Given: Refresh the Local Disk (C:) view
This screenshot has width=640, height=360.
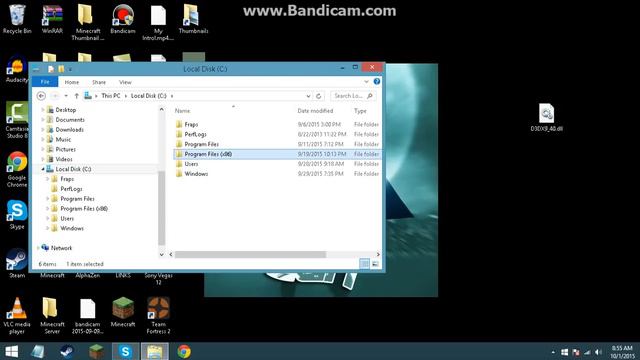Looking at the screenshot, I should coord(319,96).
